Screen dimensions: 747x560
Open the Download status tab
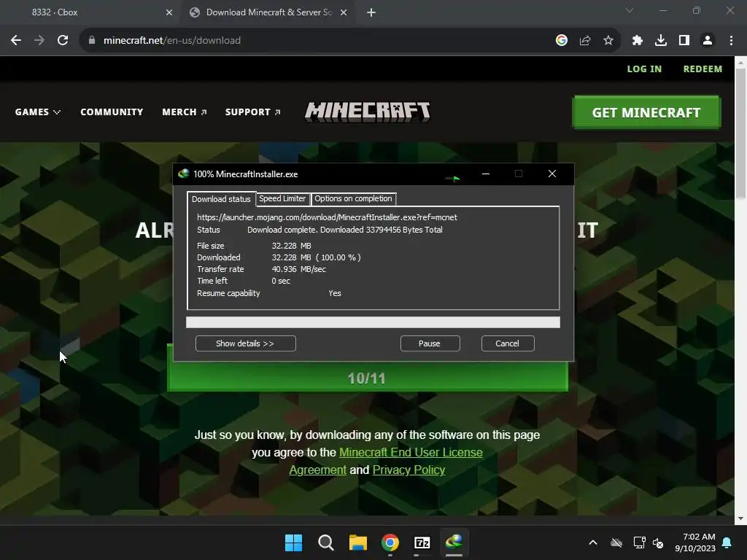tap(221, 199)
